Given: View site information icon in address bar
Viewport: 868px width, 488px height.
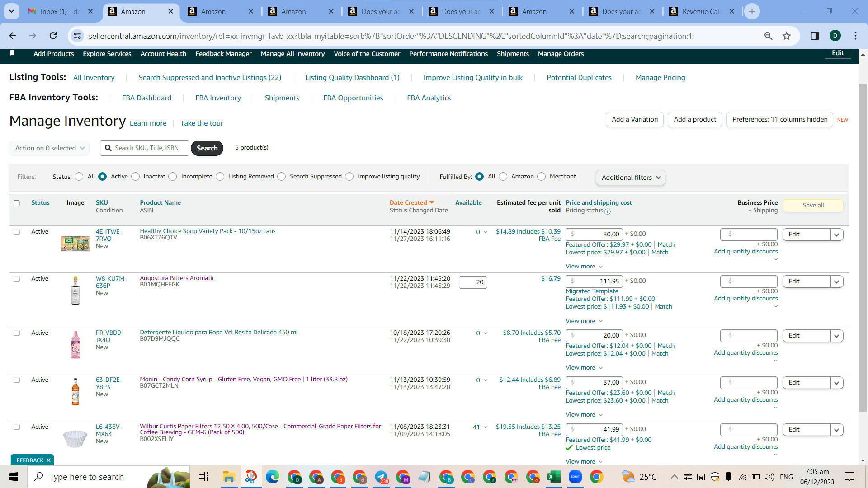Looking at the screenshot, I should 78,36.
